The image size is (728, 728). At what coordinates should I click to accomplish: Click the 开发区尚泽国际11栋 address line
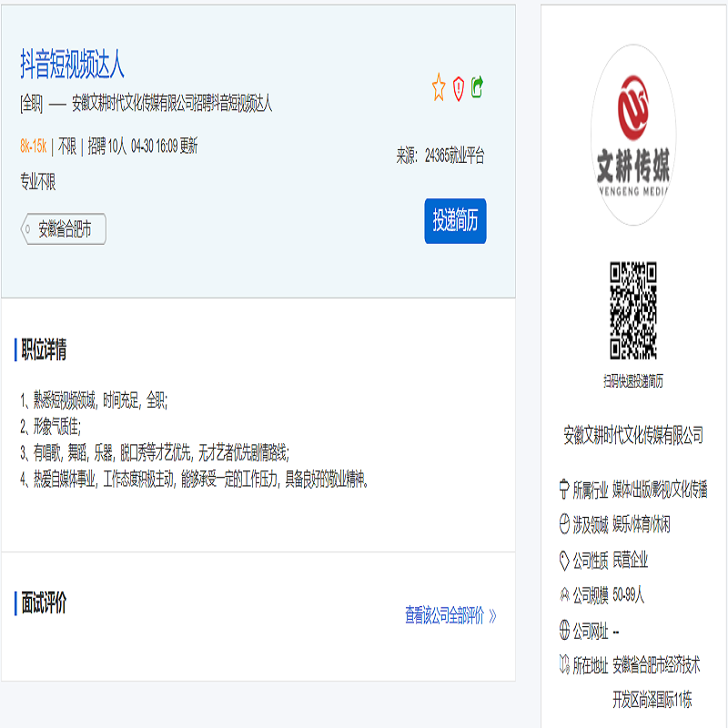pos(652,699)
